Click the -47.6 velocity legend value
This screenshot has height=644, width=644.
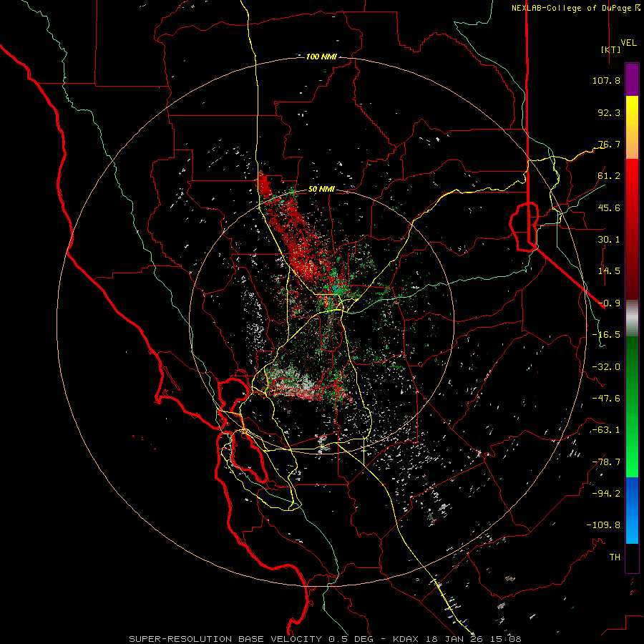(606, 399)
